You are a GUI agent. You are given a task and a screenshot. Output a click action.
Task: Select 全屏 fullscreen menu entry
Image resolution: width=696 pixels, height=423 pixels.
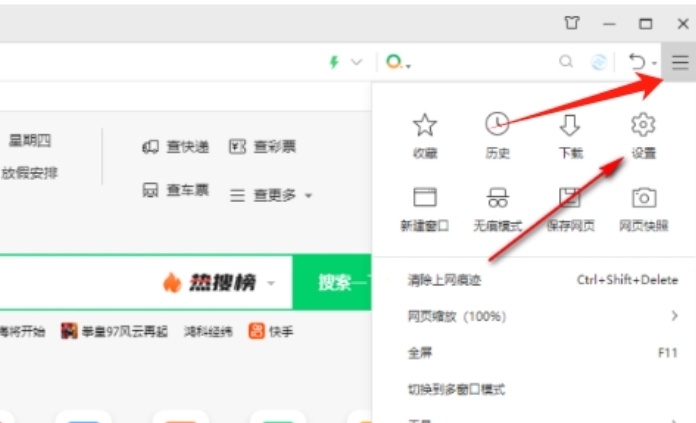[x=421, y=353]
